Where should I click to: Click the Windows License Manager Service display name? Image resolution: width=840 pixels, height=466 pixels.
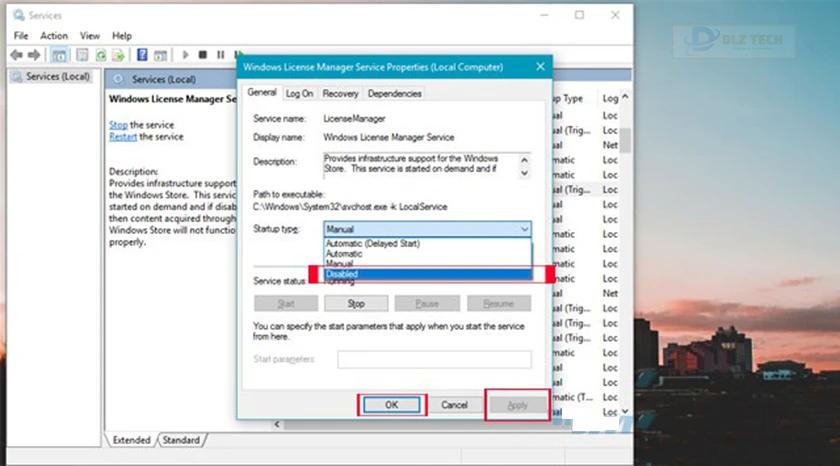(388, 137)
